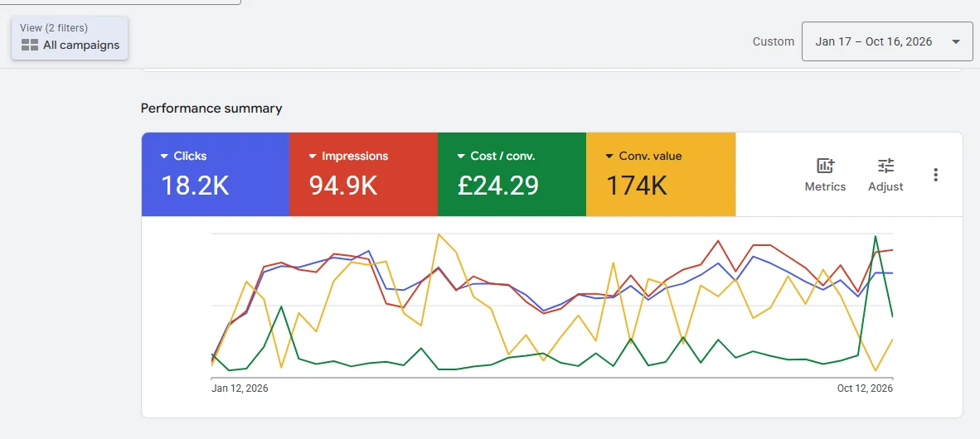
Task: Open the Metrics chart icon
Action: (825, 166)
